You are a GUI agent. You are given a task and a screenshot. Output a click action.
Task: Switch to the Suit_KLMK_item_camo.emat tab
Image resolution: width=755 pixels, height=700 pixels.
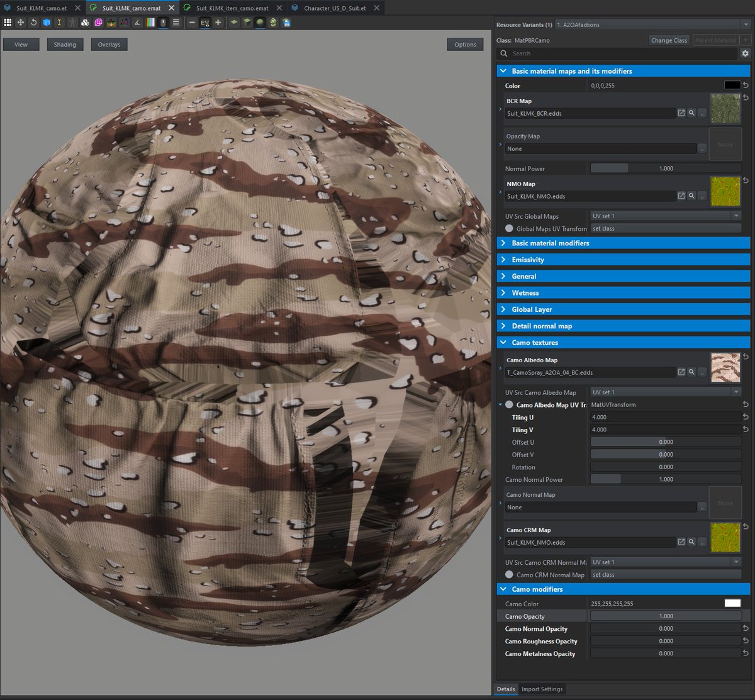pos(232,8)
